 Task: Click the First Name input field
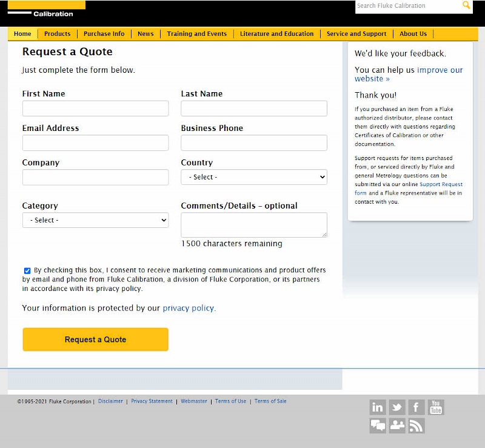[95, 109]
